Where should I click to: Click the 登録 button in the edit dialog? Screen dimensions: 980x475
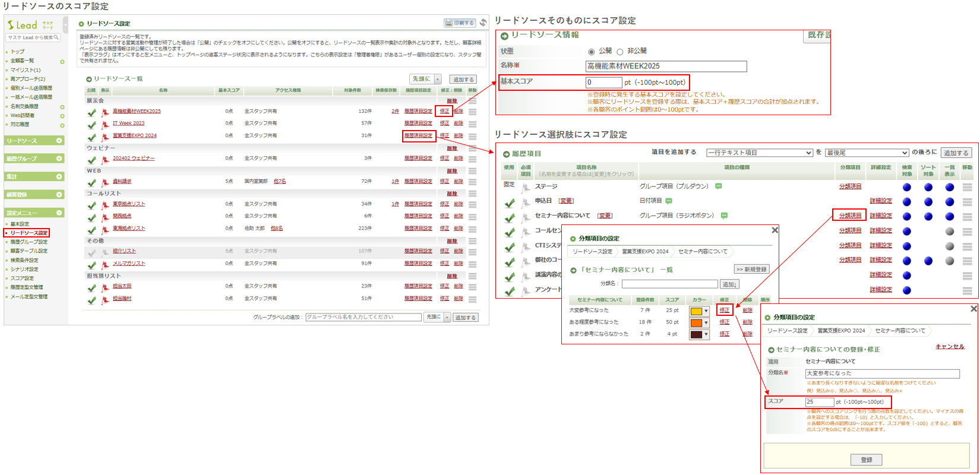click(x=867, y=460)
